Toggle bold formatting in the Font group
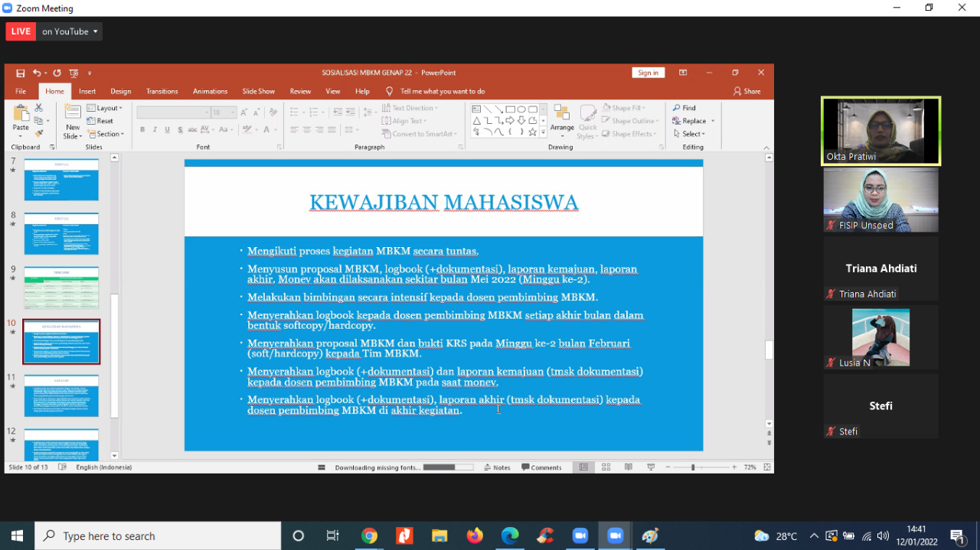Screen dimensions: 980x550 click(x=143, y=129)
